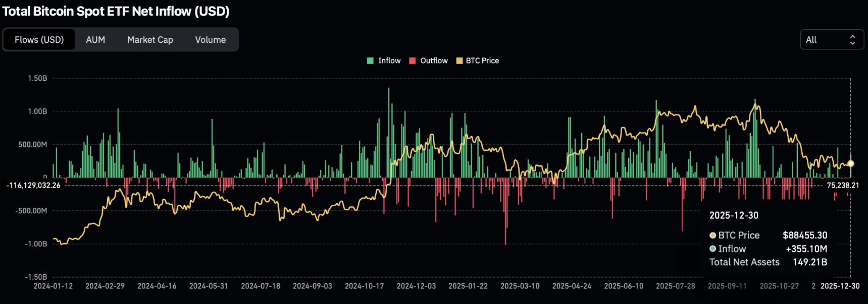Click the red Outflow legend swatch
Screen dimensions: 868x304
click(x=412, y=60)
